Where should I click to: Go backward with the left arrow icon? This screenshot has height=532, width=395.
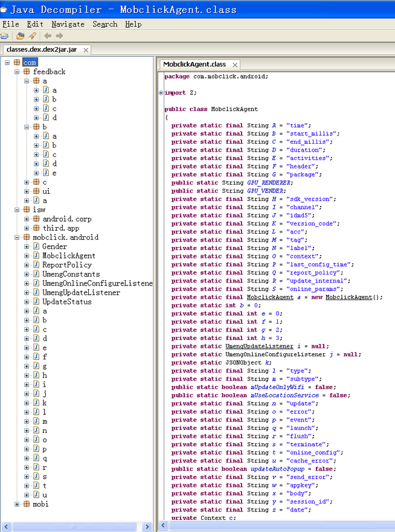(48, 36)
